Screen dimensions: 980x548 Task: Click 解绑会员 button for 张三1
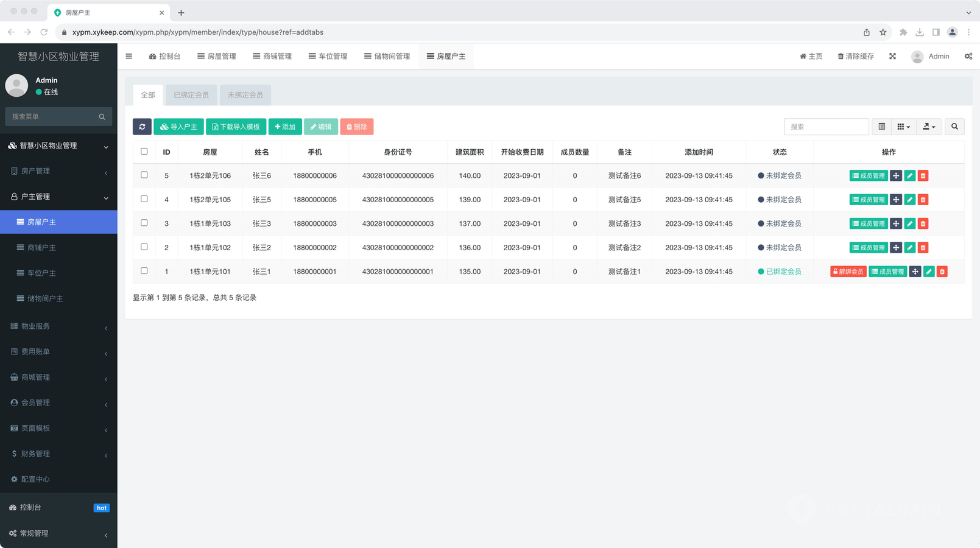coord(848,272)
